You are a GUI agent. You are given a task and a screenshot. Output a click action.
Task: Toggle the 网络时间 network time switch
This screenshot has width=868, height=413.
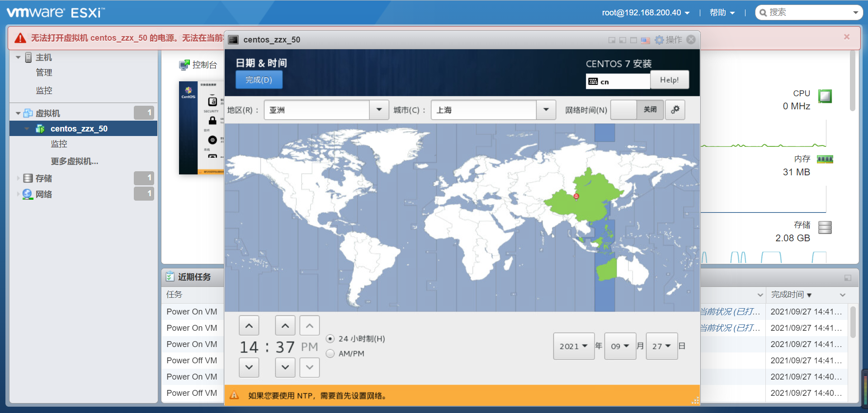(x=637, y=110)
